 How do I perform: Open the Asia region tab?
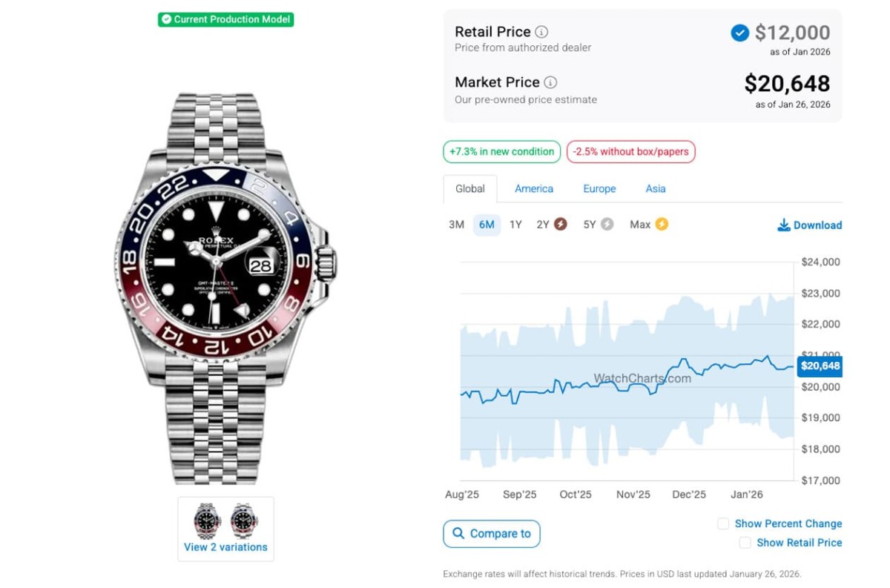[656, 189]
